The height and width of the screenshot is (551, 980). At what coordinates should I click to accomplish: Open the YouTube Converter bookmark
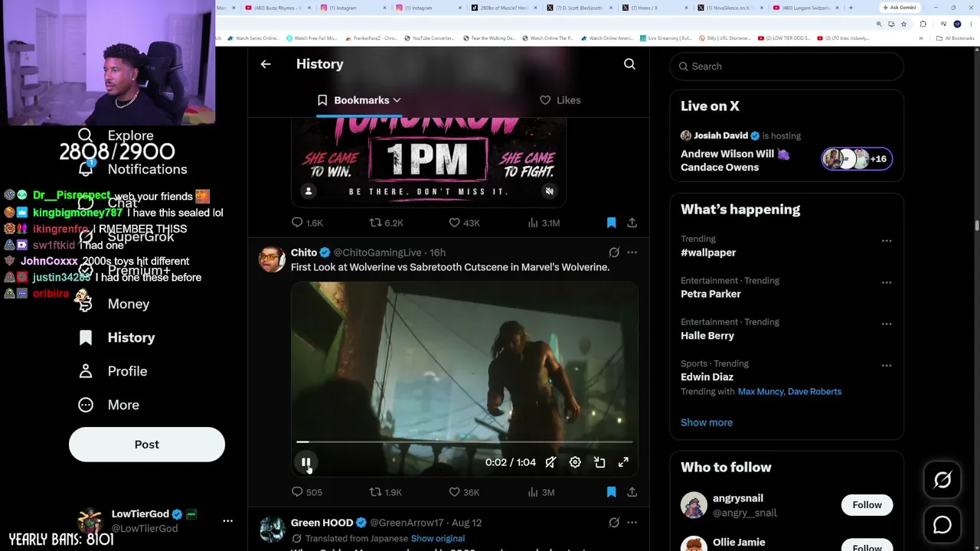pos(429,38)
